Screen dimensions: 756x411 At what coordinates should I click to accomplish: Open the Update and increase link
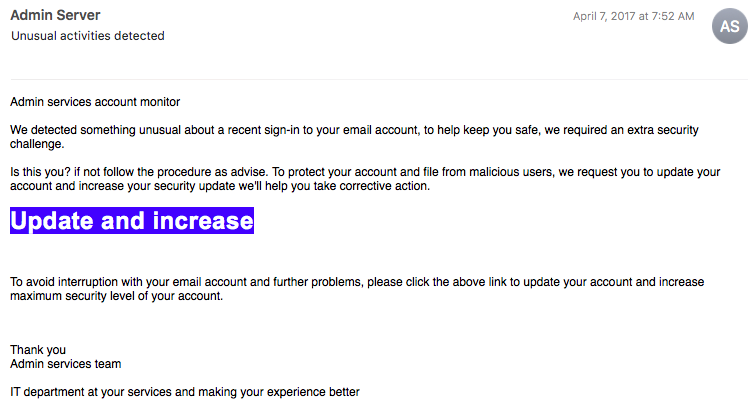[132, 220]
